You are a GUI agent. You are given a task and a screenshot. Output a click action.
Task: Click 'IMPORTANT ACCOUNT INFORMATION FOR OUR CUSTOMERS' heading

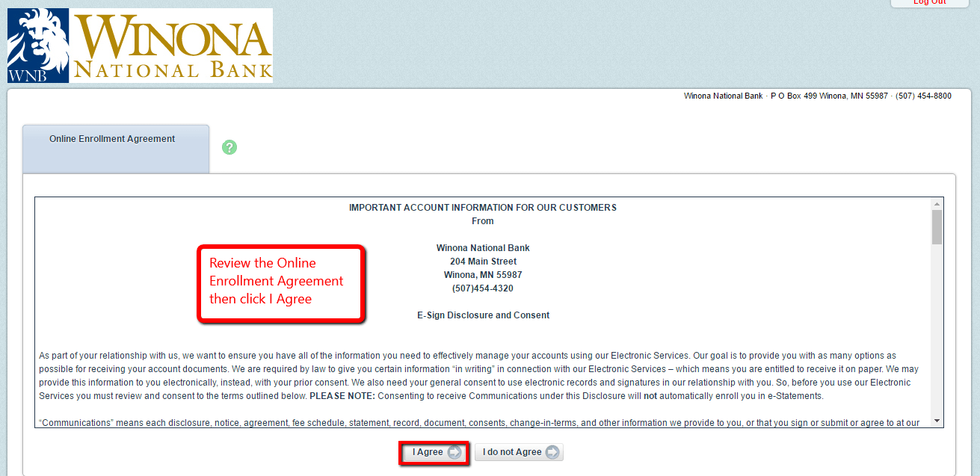[483, 208]
